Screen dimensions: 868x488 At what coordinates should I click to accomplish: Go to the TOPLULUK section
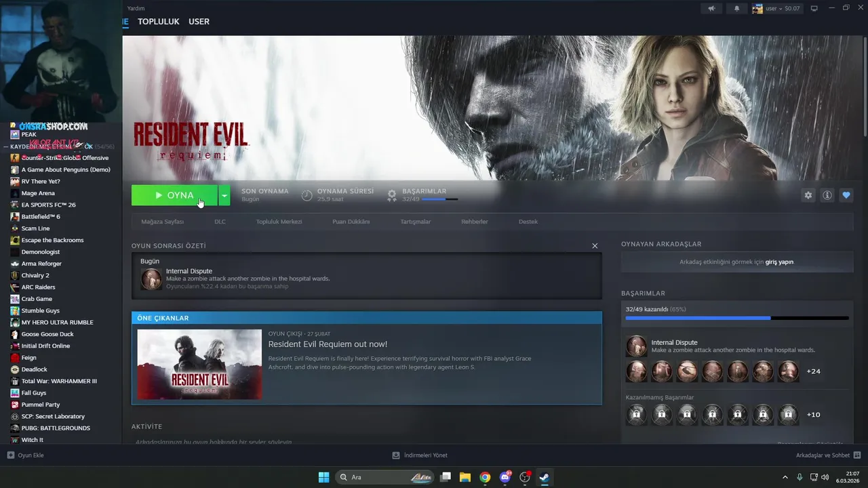(159, 22)
